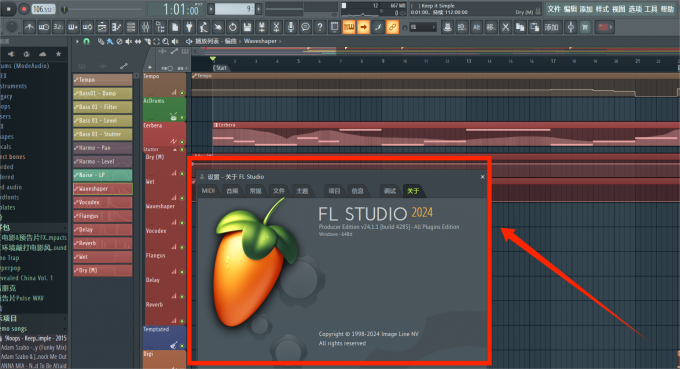The height and width of the screenshot is (369, 680).
Task: Click the red Record button
Action: click(24, 9)
